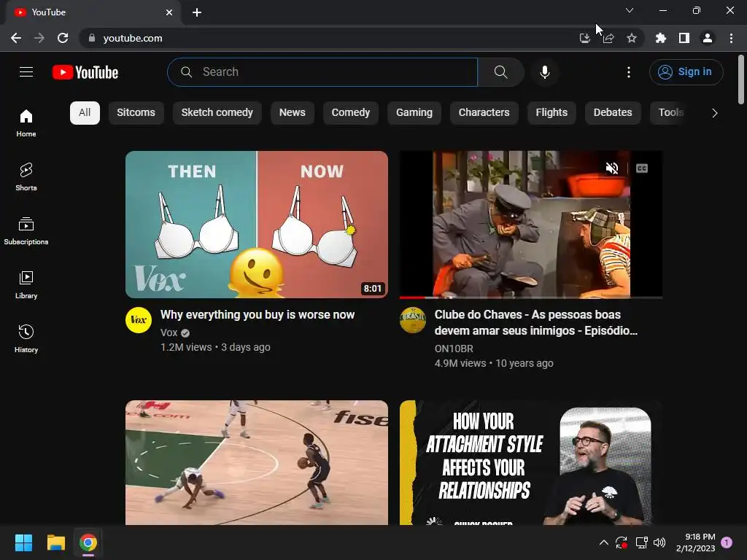Image resolution: width=747 pixels, height=560 pixels.
Task: Show hidden system tray icons
Action: point(603,542)
